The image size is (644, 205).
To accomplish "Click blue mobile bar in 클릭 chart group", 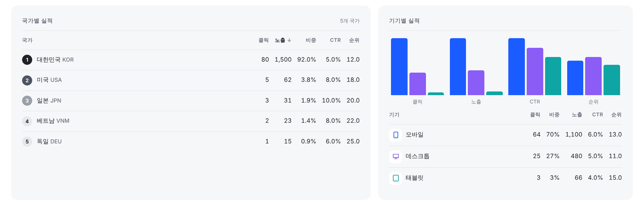I will point(399,67).
